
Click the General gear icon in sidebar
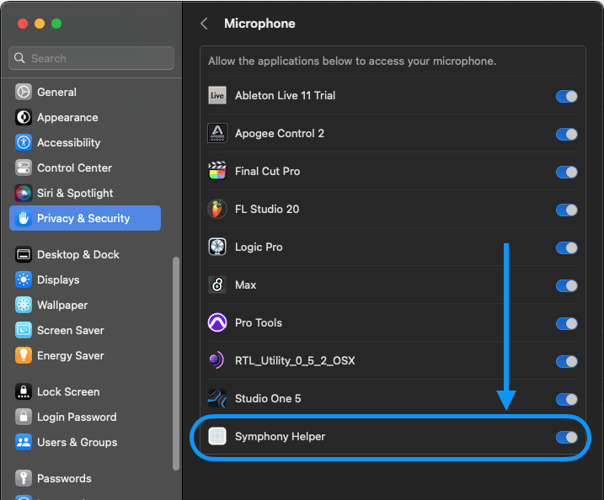pos(23,92)
